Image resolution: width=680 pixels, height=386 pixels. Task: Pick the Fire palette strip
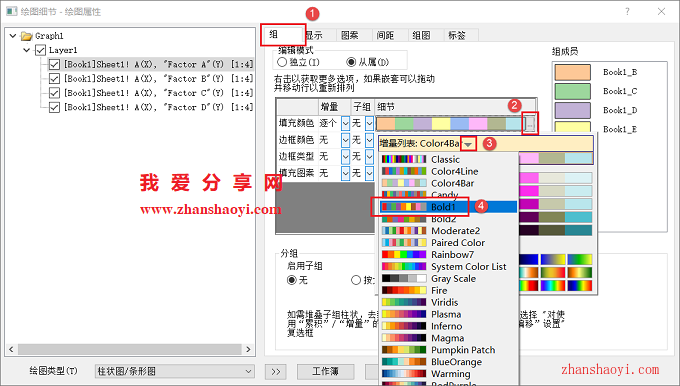click(404, 291)
